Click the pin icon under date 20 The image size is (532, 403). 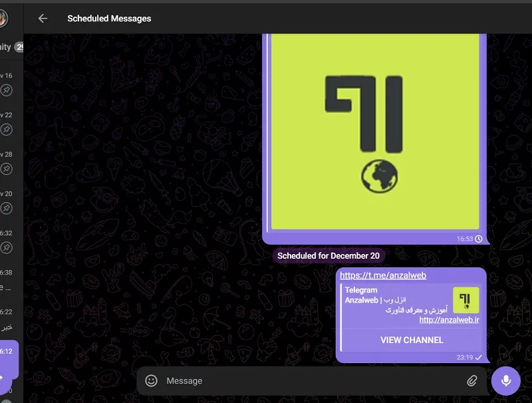click(6, 208)
